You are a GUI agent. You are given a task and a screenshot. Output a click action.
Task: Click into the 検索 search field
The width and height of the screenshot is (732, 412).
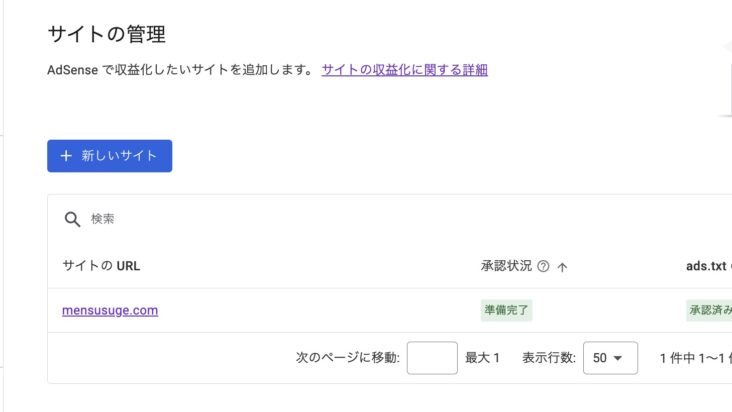click(300, 219)
